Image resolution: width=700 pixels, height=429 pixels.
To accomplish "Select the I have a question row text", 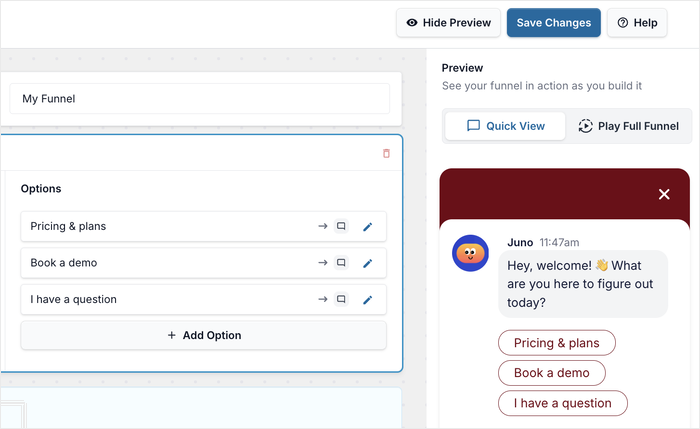I will tap(74, 300).
